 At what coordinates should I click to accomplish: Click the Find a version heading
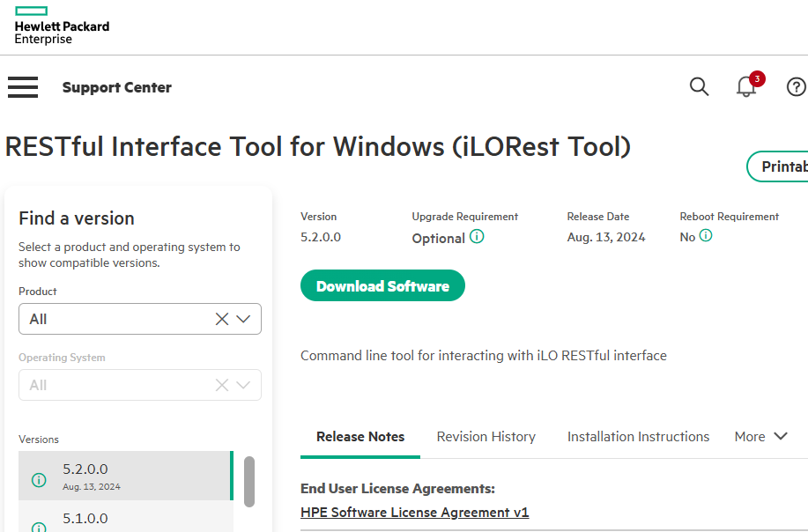(x=77, y=218)
